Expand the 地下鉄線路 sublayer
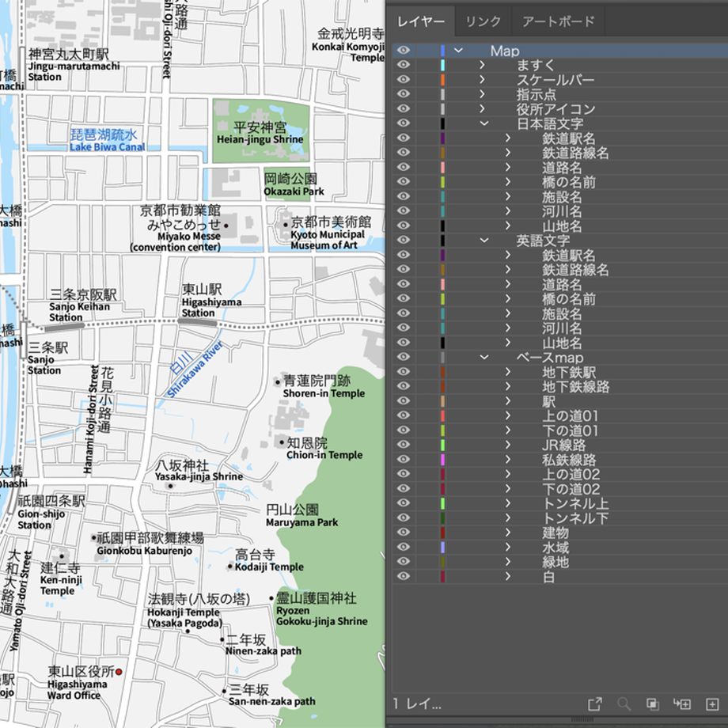 click(508, 386)
